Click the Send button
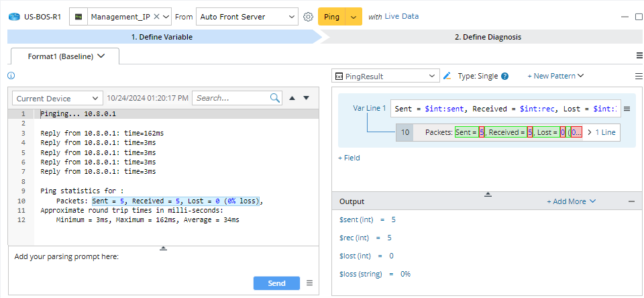 276,283
